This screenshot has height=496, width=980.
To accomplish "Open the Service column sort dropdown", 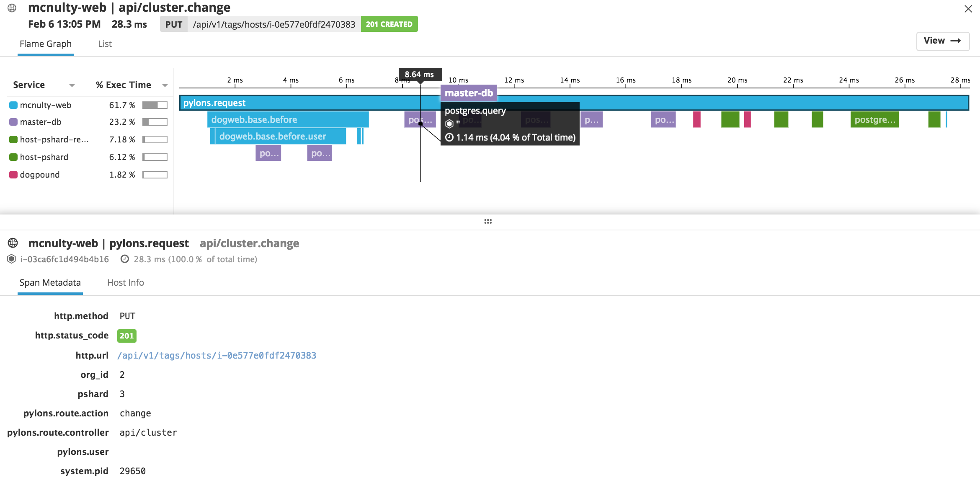I will click(72, 85).
